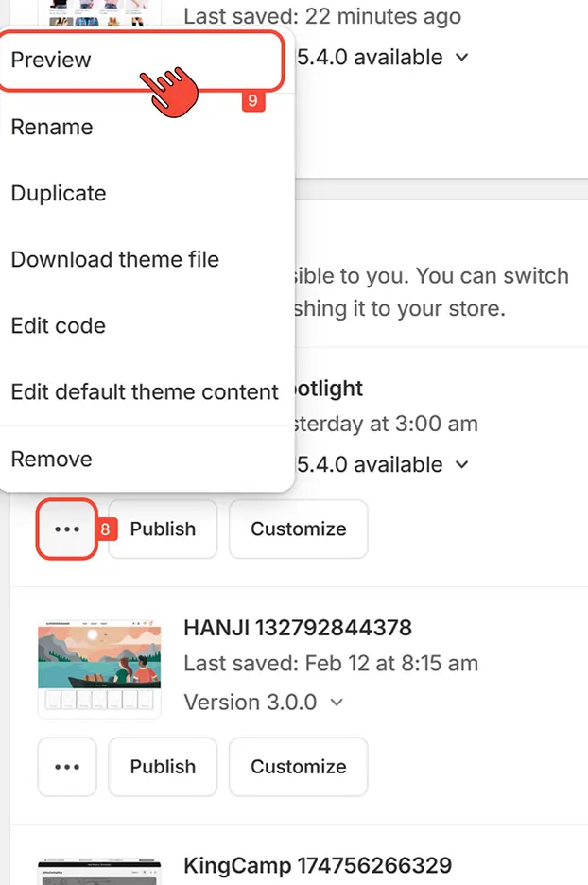588x885 pixels.
Task: Open the 5.4.0 available chevron for Spotlight
Action: 460,464
